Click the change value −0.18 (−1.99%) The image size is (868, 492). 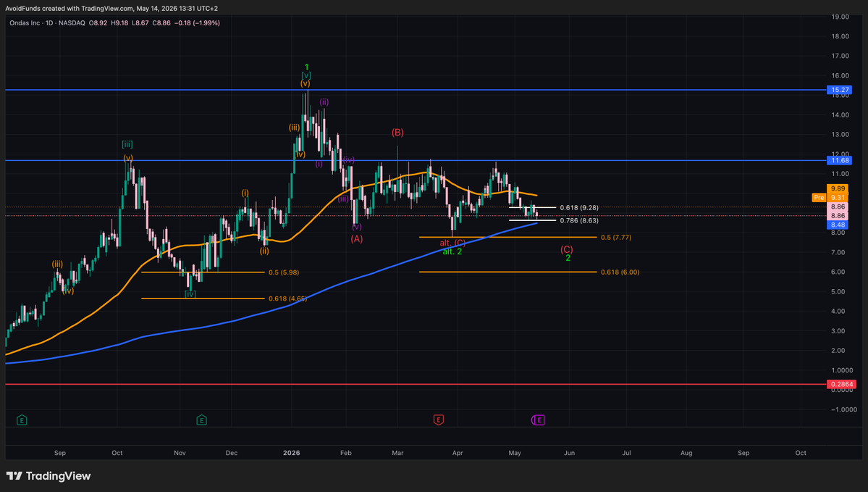[x=197, y=23]
